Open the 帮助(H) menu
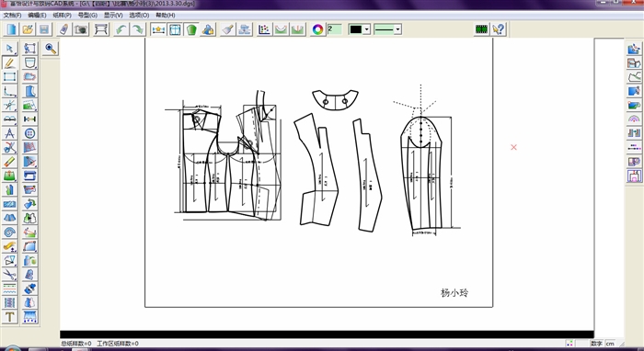This screenshot has height=351, width=644. coord(166,16)
